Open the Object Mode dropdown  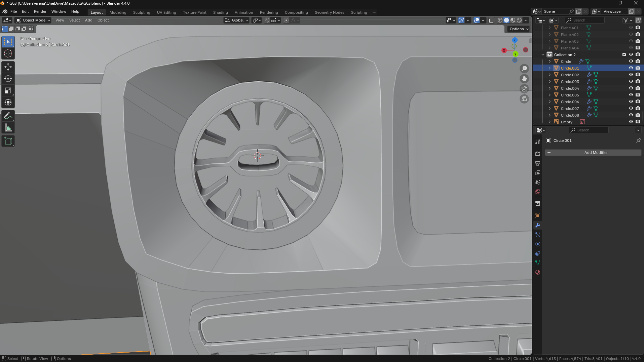point(33,20)
